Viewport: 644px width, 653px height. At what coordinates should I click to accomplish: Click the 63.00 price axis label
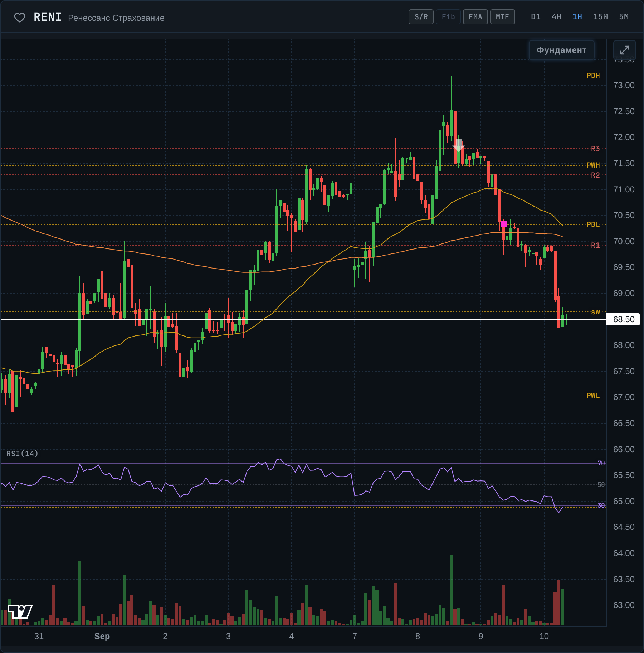tap(624, 605)
